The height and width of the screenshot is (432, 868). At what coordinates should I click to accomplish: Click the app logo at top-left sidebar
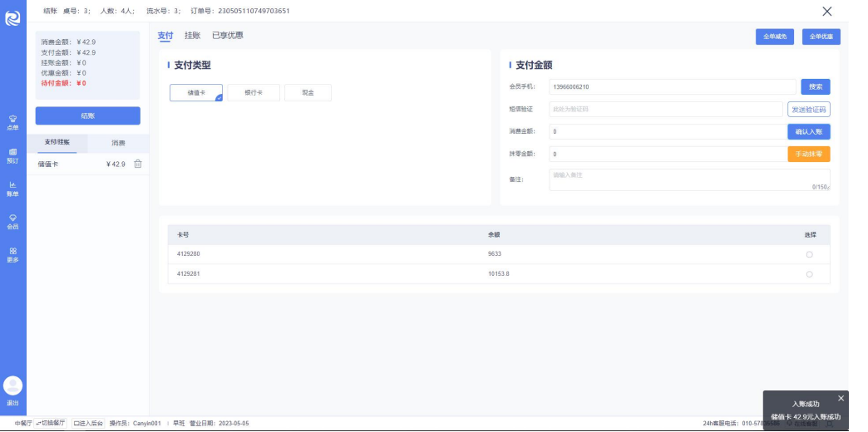pyautogui.click(x=12, y=17)
